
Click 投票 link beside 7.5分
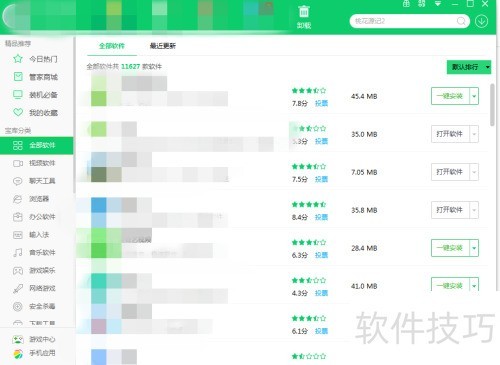pos(321,180)
